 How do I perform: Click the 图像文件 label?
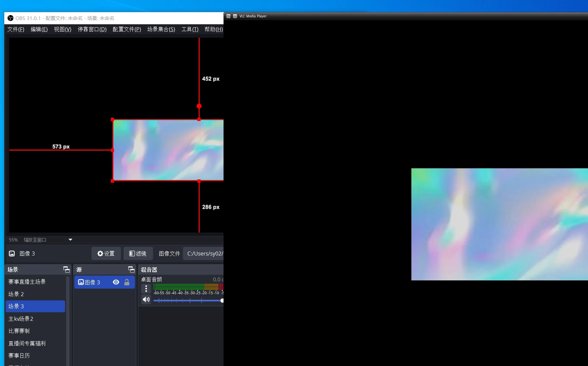(169, 254)
